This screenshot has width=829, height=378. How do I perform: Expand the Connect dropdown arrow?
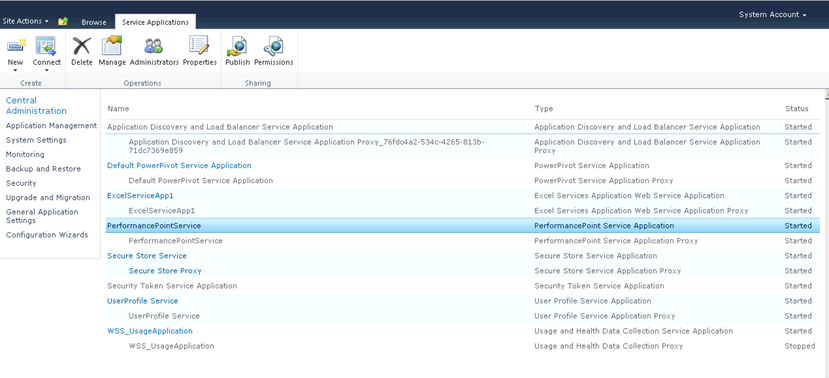(x=47, y=70)
